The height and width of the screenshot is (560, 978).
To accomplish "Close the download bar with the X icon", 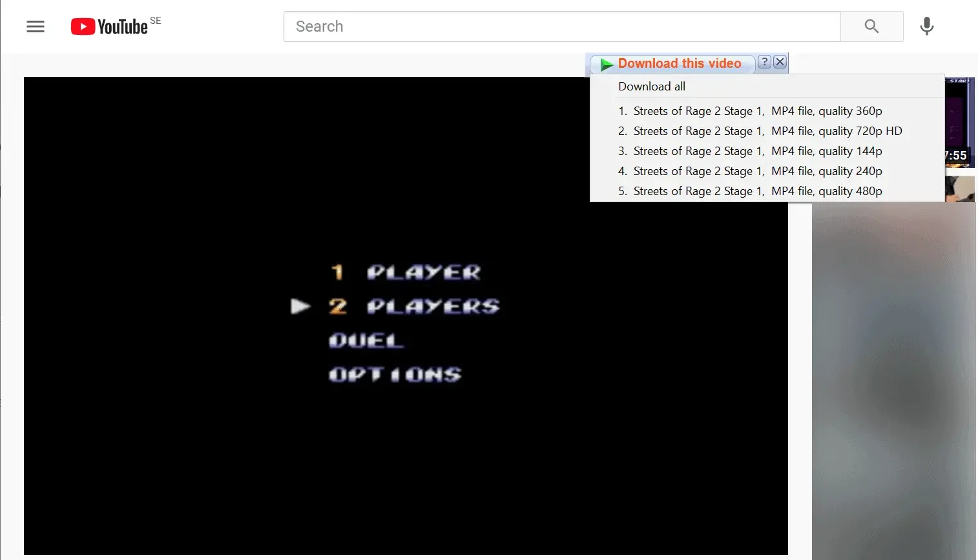I will [x=780, y=62].
